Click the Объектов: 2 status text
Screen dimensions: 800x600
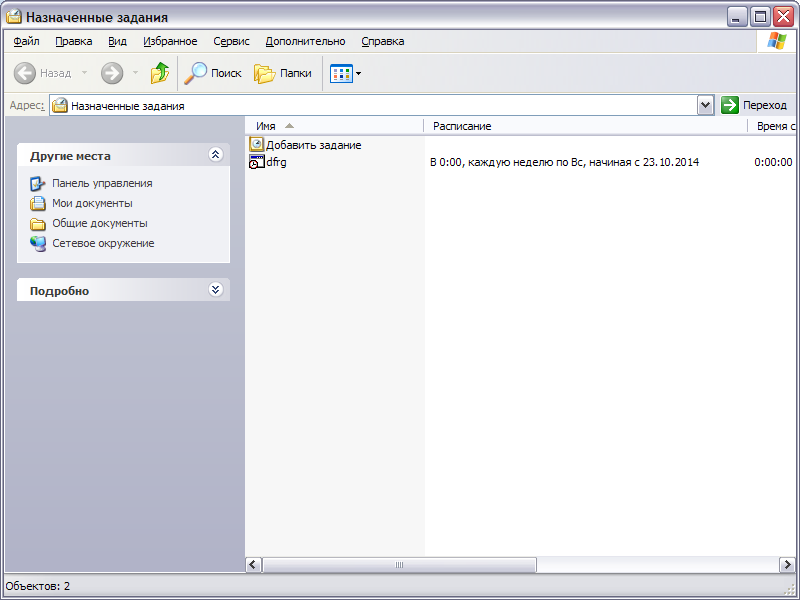click(38, 586)
